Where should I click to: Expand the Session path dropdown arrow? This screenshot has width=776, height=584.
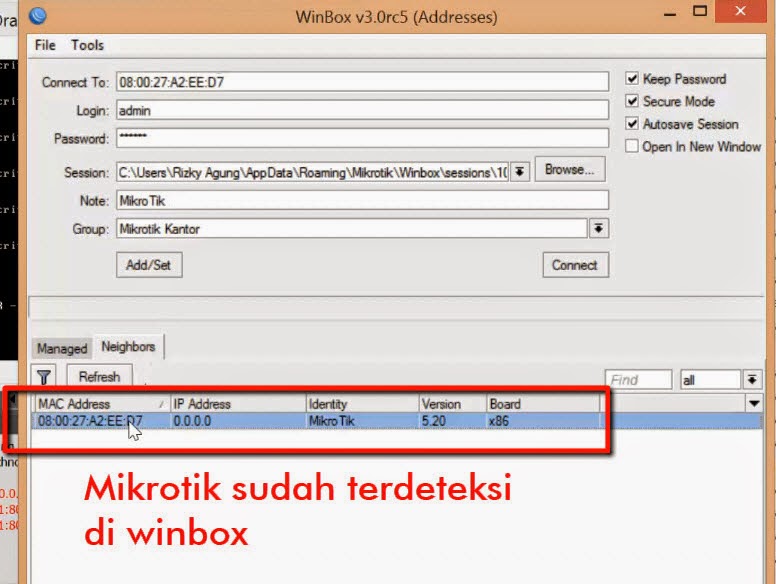coord(520,172)
